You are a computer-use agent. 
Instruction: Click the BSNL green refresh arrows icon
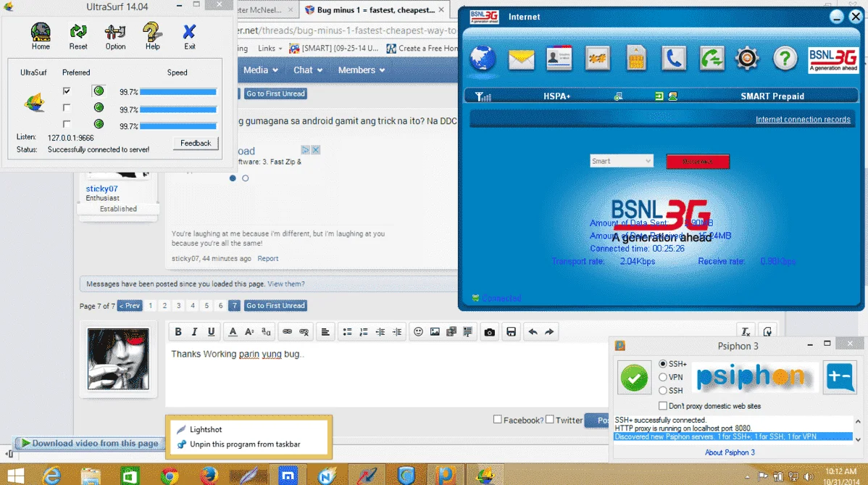pyautogui.click(x=711, y=58)
